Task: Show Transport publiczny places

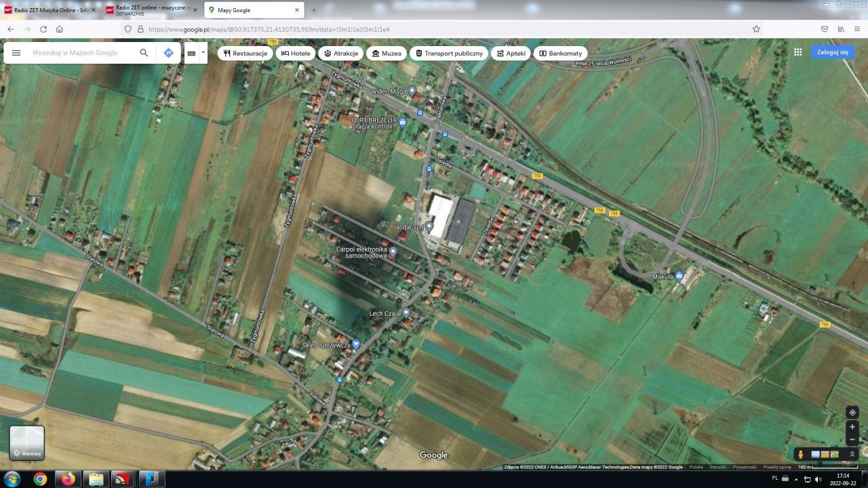Action: pyautogui.click(x=449, y=53)
